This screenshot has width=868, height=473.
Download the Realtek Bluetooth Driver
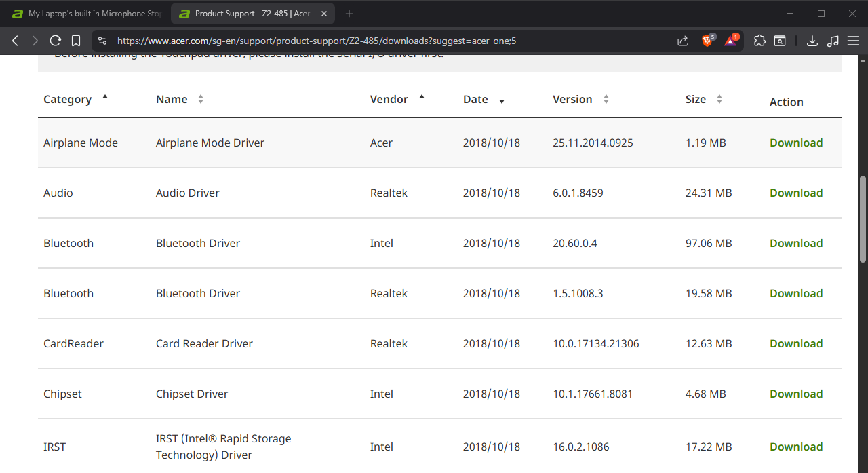796,293
